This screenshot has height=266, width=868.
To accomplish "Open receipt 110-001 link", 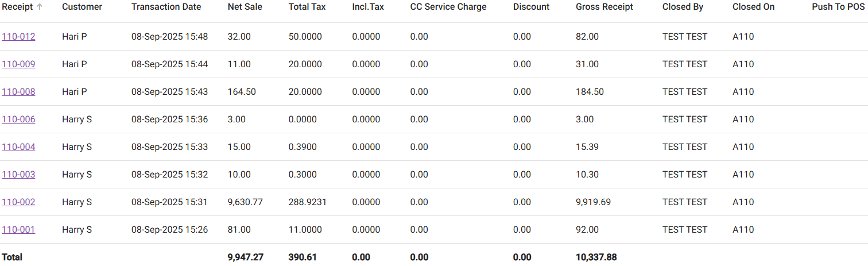I will [18, 230].
